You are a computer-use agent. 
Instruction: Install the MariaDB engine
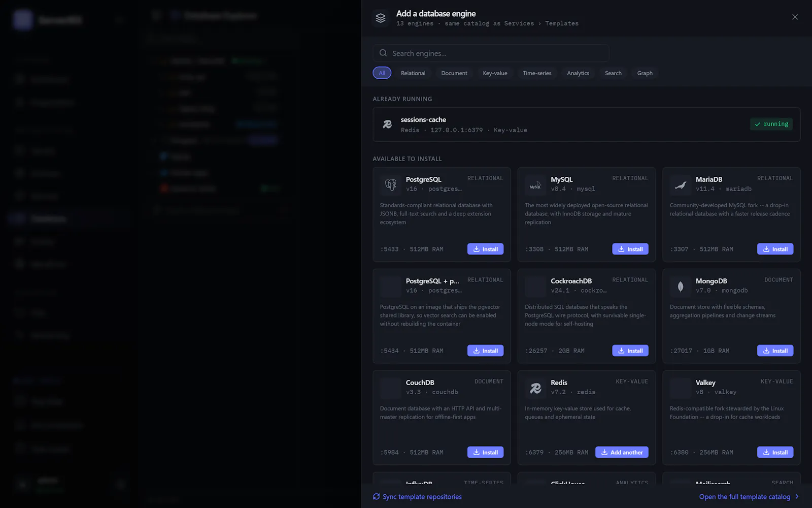[x=775, y=249]
